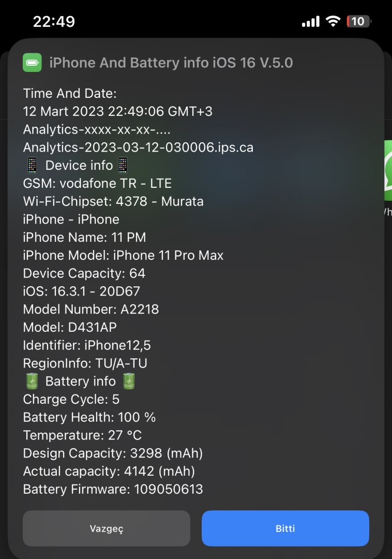Tap the Battery Health: 100 % line
The image size is (392, 559).
(x=89, y=417)
